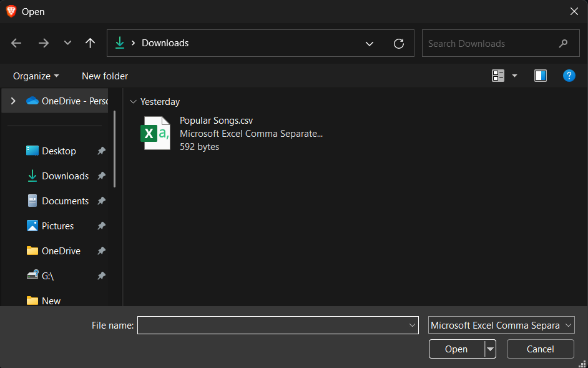The height and width of the screenshot is (368, 588).
Task: Open the file type filter dropdown
Action: [501, 325]
